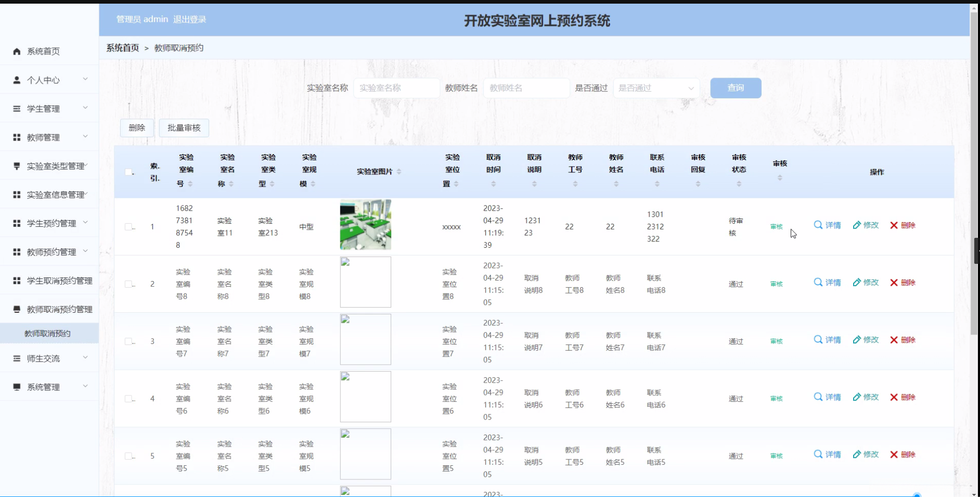
Task: Check the checkbox for row 5
Action: 128,455
